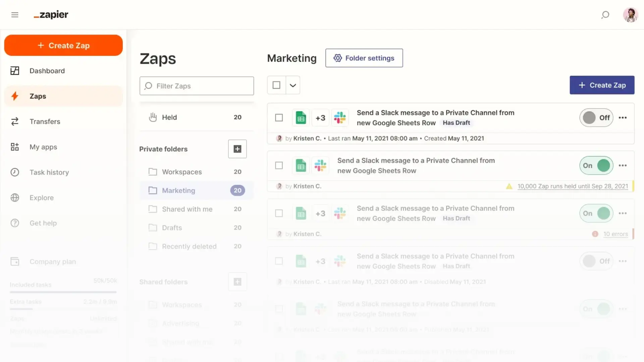Open the first zap's title
The image size is (644, 362).
click(435, 118)
